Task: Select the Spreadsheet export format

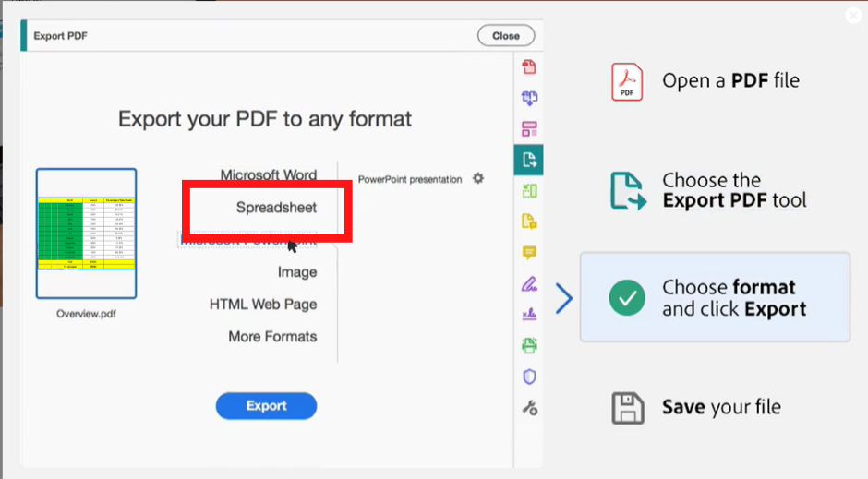Action: (276, 208)
